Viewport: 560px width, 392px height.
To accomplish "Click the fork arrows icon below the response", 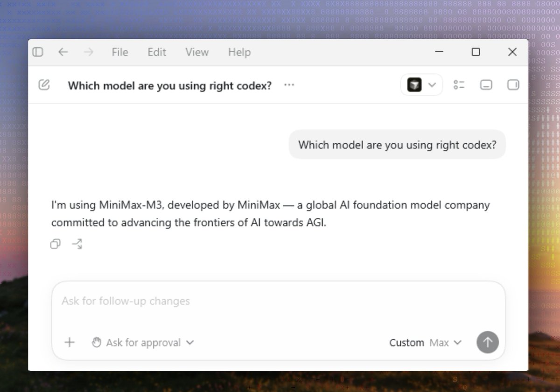I will (x=77, y=244).
